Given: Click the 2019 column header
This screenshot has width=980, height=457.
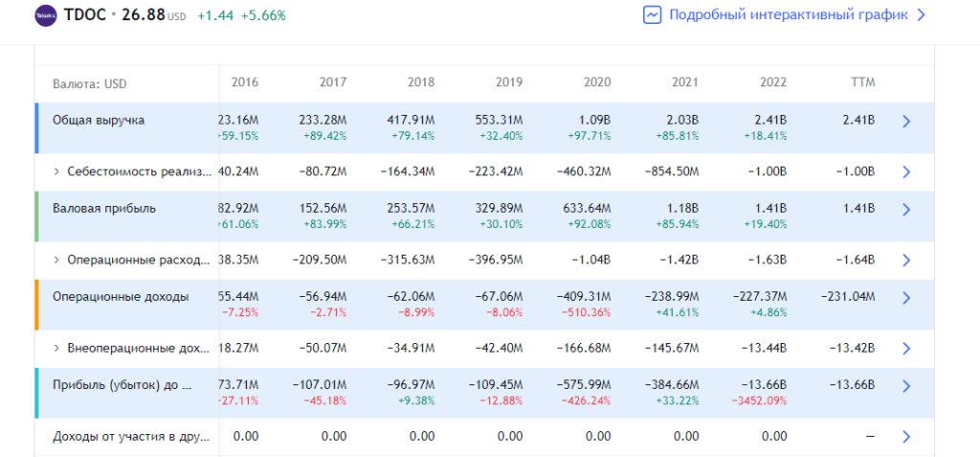Looking at the screenshot, I should click(x=509, y=82).
